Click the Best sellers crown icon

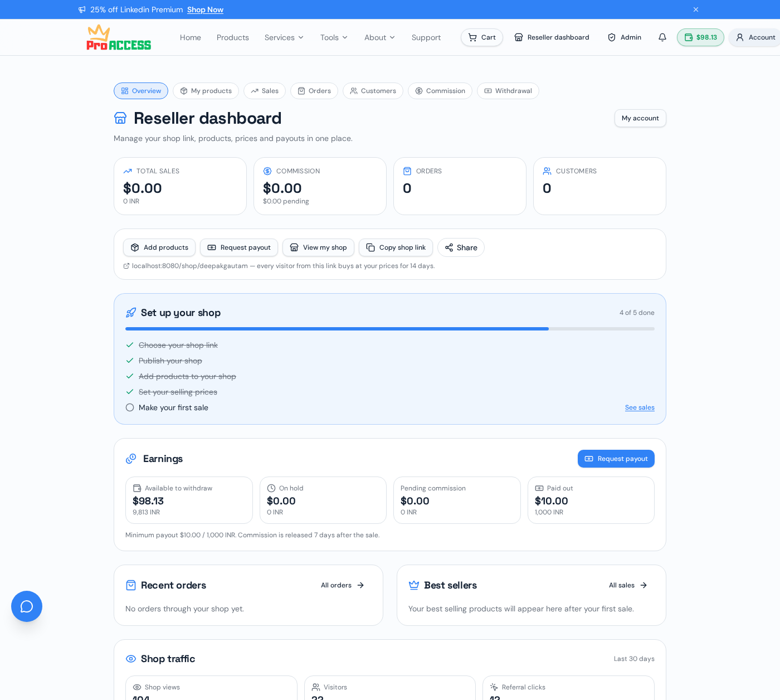414,585
